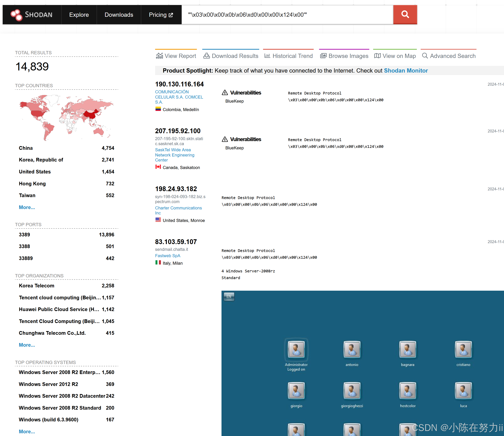Click the world heat map of countries
The image size is (504, 436).
coord(66,117)
